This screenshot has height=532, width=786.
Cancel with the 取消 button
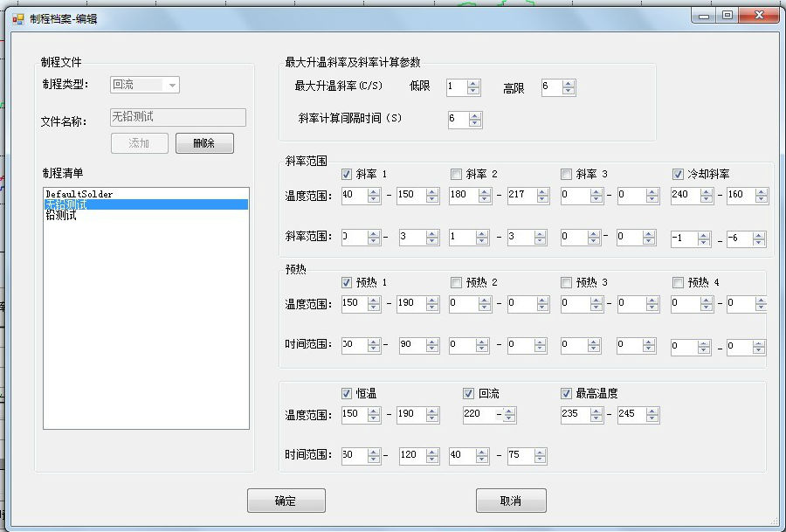click(x=511, y=501)
